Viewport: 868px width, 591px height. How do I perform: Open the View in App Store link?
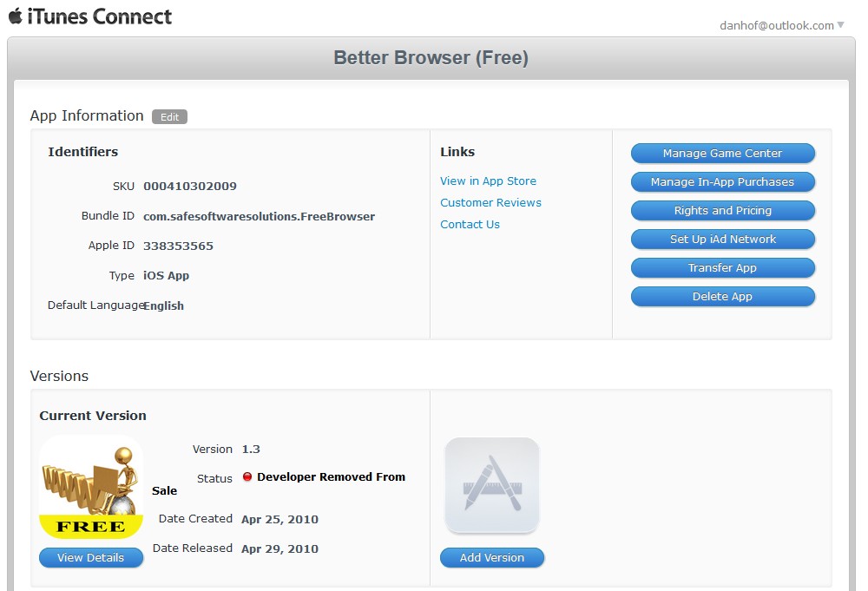[488, 181]
